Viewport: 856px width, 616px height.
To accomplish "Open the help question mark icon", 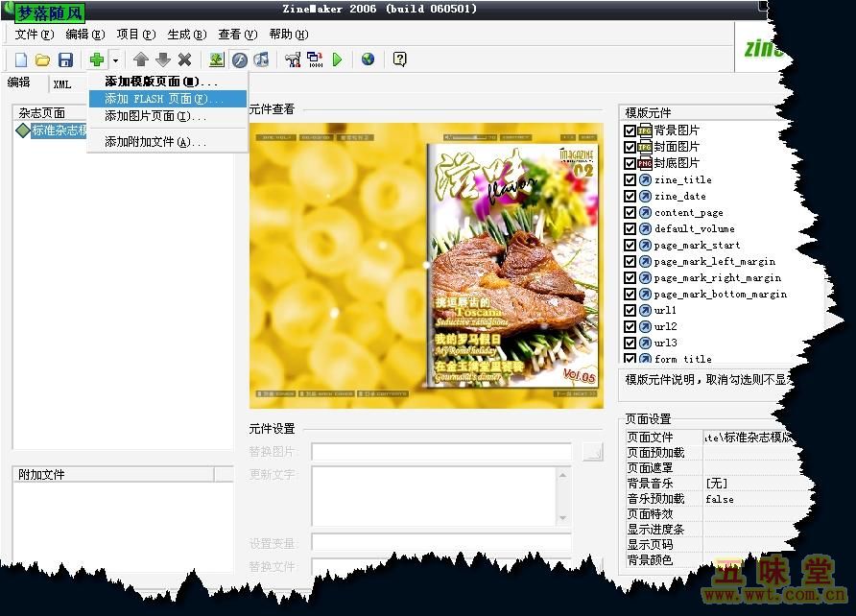I will point(400,59).
